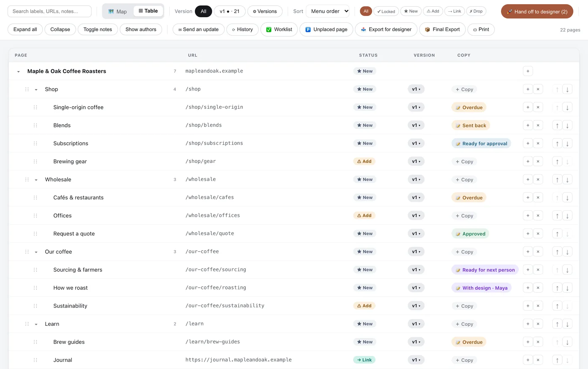Move the Our coffee row down
The image size is (588, 369).
click(567, 251)
